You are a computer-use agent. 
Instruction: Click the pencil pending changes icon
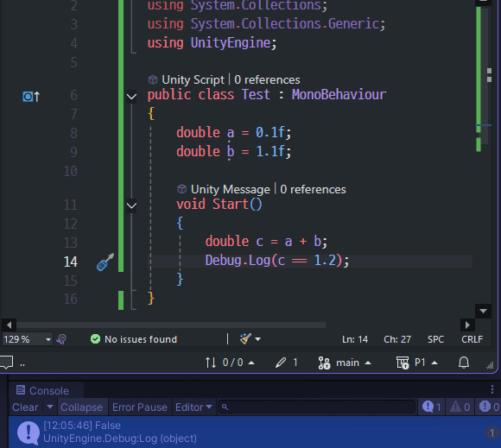[x=281, y=363]
